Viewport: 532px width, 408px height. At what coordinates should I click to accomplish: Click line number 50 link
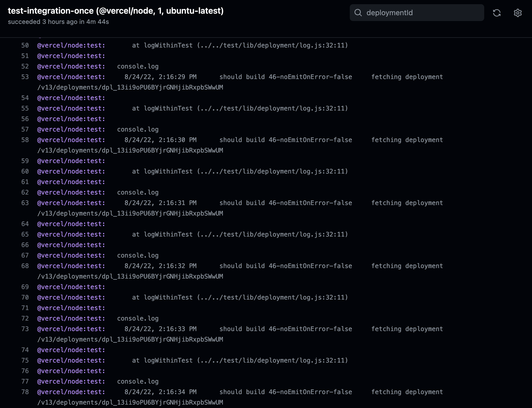point(25,45)
